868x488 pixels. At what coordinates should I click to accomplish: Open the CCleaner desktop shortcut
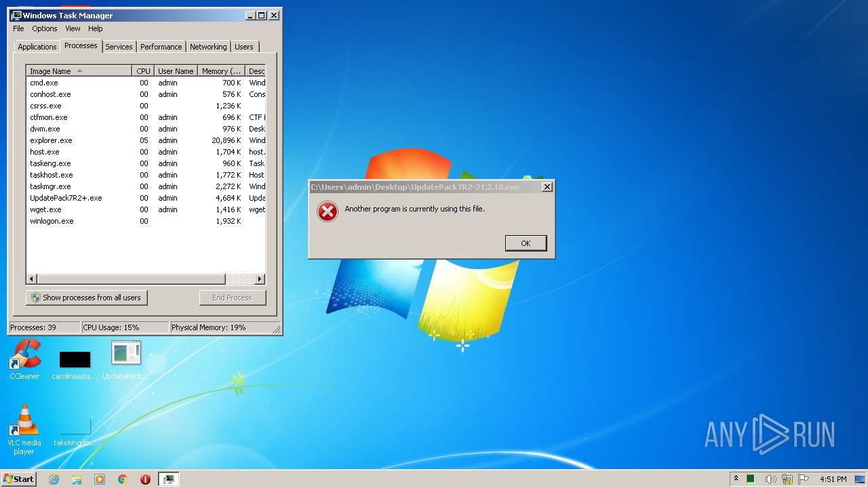(x=25, y=360)
